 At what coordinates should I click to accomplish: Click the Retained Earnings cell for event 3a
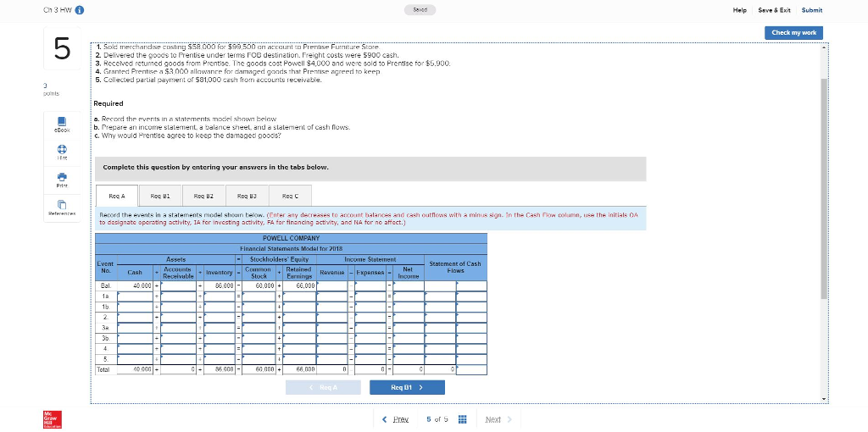pyautogui.click(x=299, y=329)
